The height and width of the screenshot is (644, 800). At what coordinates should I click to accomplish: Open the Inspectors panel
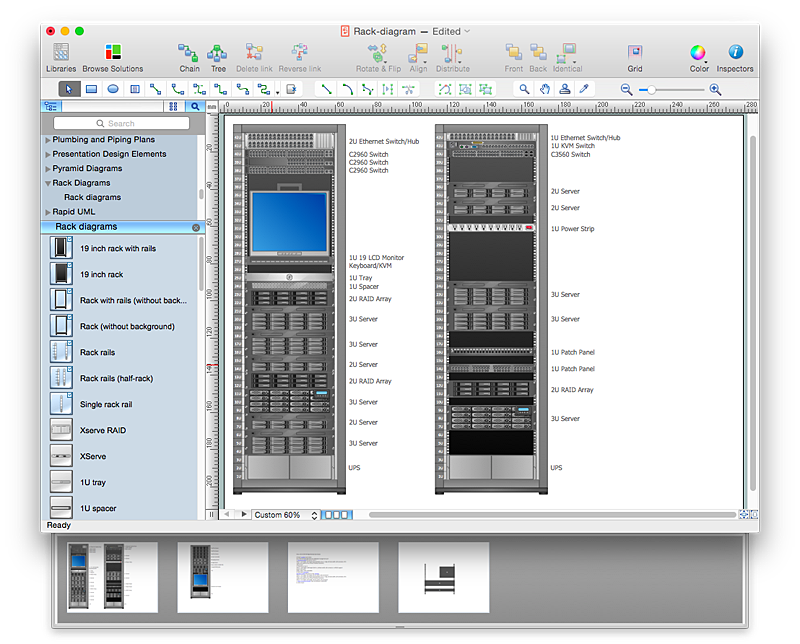(735, 56)
